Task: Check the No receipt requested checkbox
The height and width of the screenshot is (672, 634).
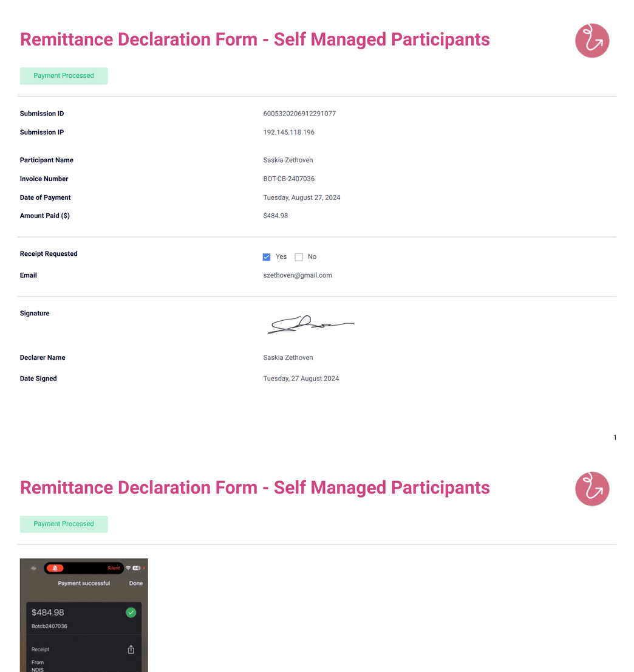Action: tap(299, 257)
